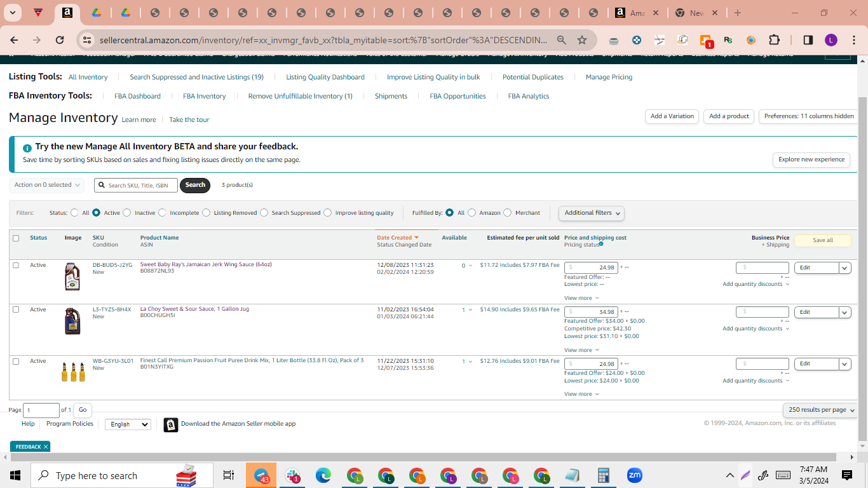Screen dimensions: 868x488
Task: Open the Shipments inventory tool
Action: (x=391, y=96)
